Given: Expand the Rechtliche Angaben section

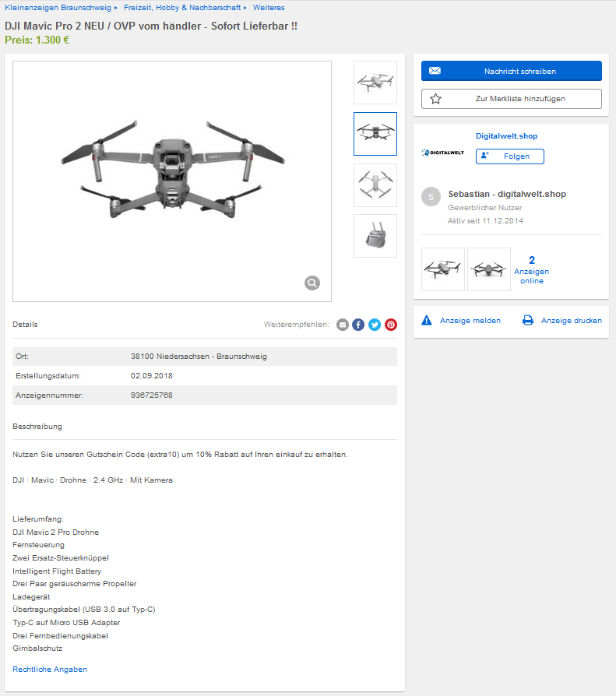Looking at the screenshot, I should point(50,670).
